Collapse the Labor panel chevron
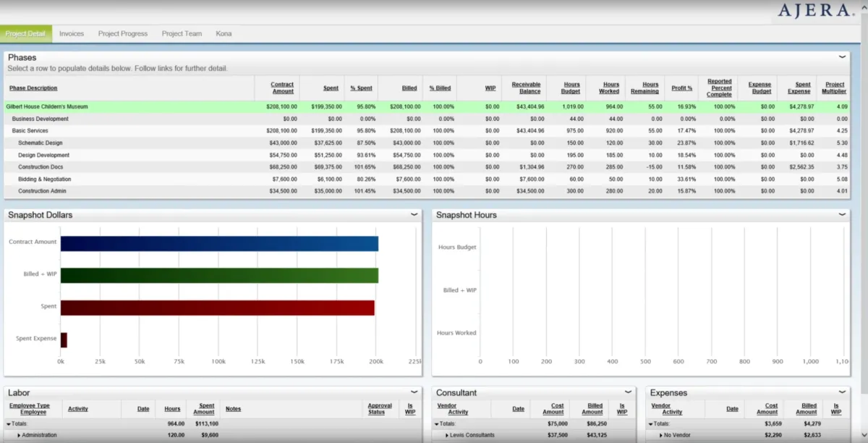 [x=414, y=392]
